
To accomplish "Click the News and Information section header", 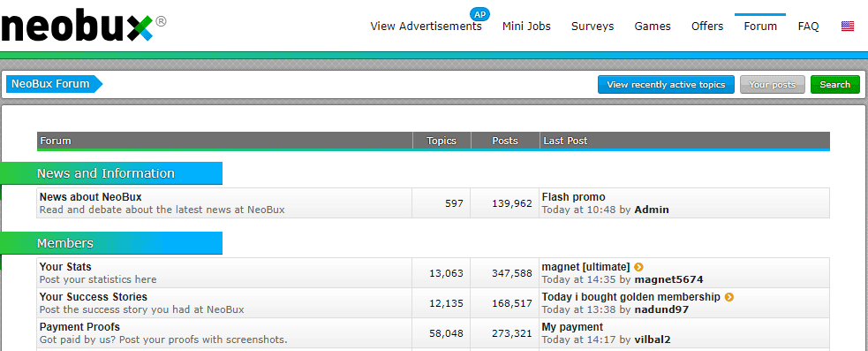I will [x=111, y=173].
